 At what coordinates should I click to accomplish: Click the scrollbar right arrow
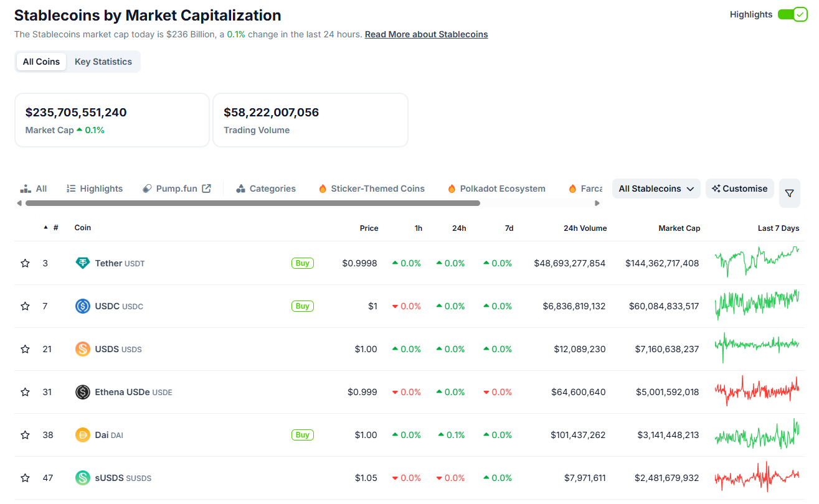point(597,203)
